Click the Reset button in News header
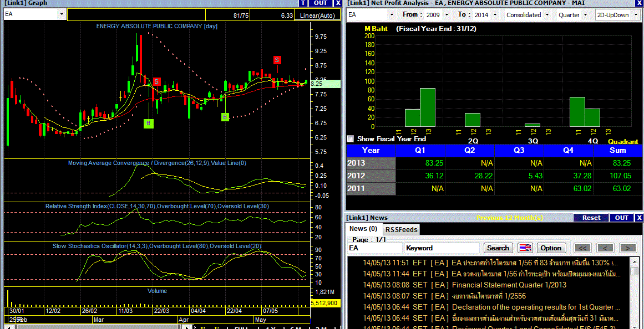Viewport: 644px width, 329px height. (x=591, y=218)
